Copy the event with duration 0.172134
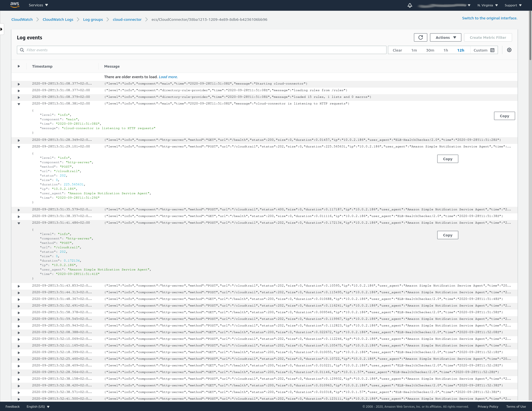 tap(447, 235)
